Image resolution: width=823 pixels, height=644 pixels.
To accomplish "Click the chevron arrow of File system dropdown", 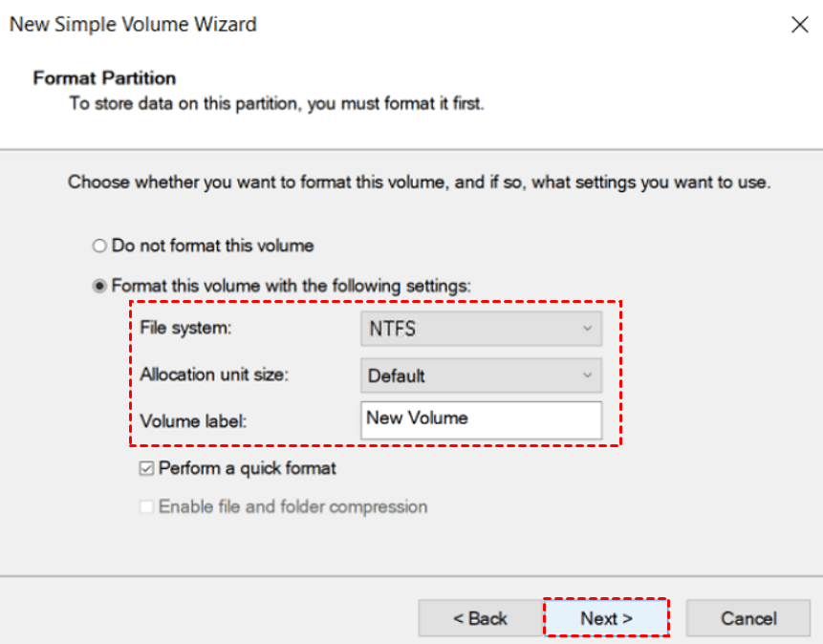I will pyautogui.click(x=588, y=329).
